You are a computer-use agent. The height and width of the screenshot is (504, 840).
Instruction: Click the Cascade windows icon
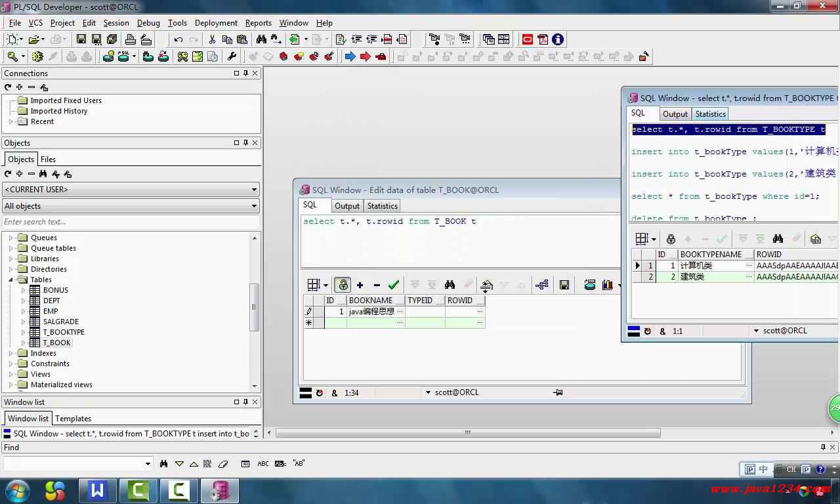[488, 39]
